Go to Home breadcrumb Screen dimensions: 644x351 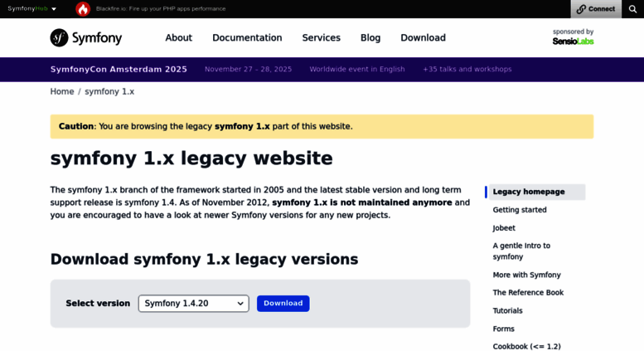pos(62,91)
